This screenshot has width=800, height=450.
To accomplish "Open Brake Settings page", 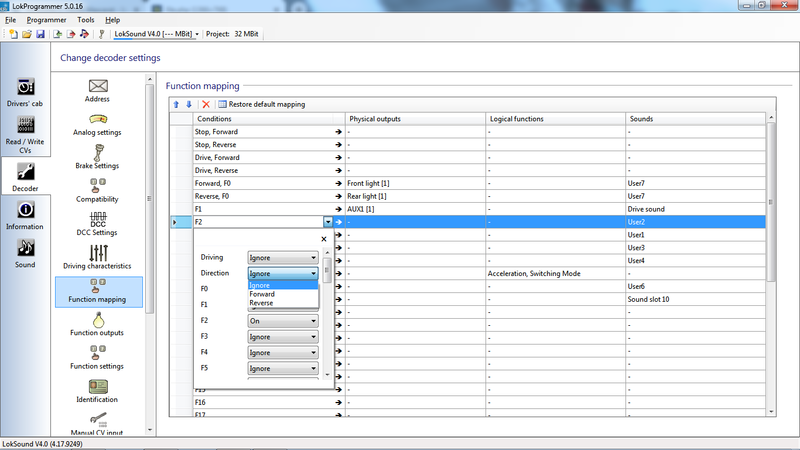I will tap(97, 157).
